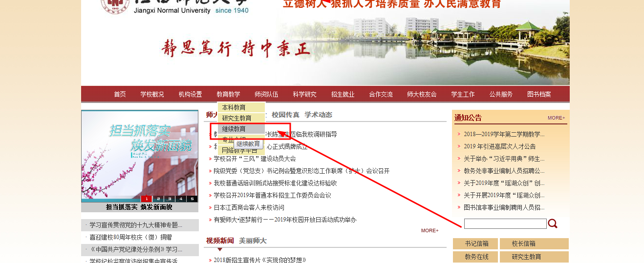The height and width of the screenshot is (263, 644).
Task: Open the 科学研究 nav menu
Action: coord(305,94)
